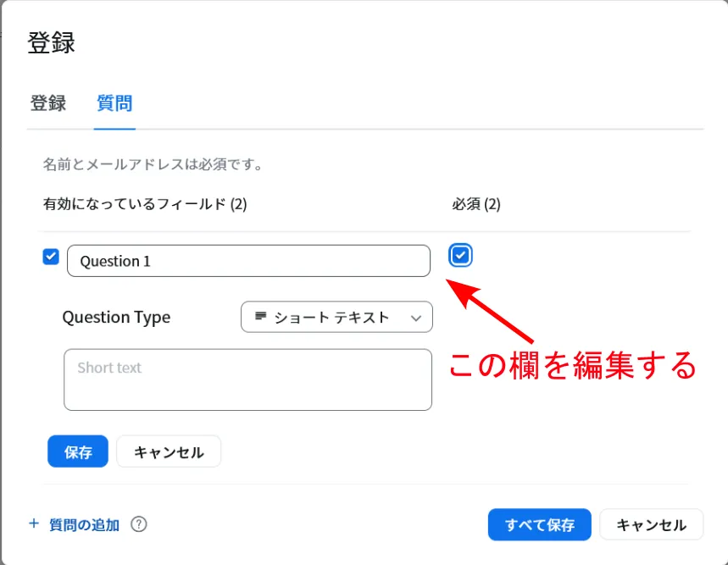Viewport: 728px width, 565px height.
Task: Click the plus icon beside 質問の追加
Action: [x=34, y=523]
